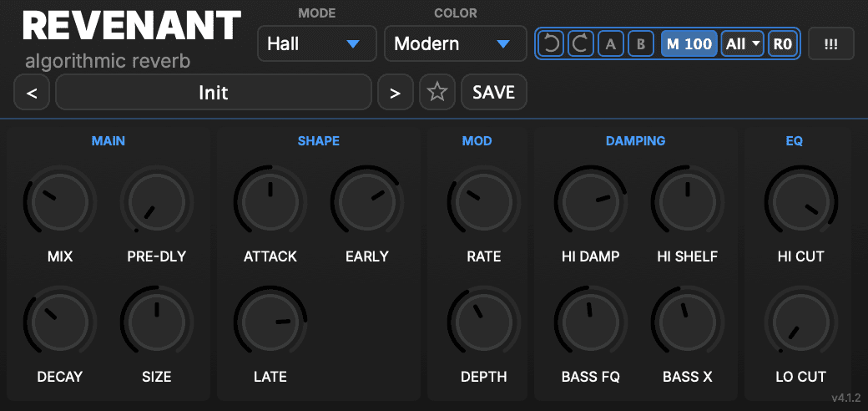
Task: Mark preset as favorite with star icon
Action: [x=437, y=92]
